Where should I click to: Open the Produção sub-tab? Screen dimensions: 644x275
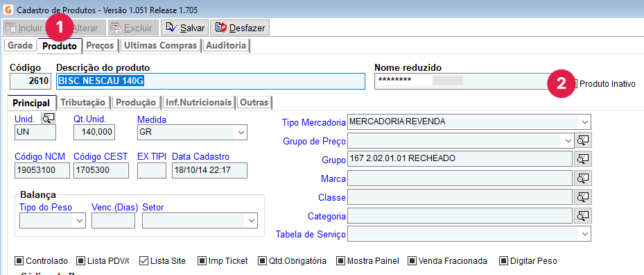click(136, 103)
